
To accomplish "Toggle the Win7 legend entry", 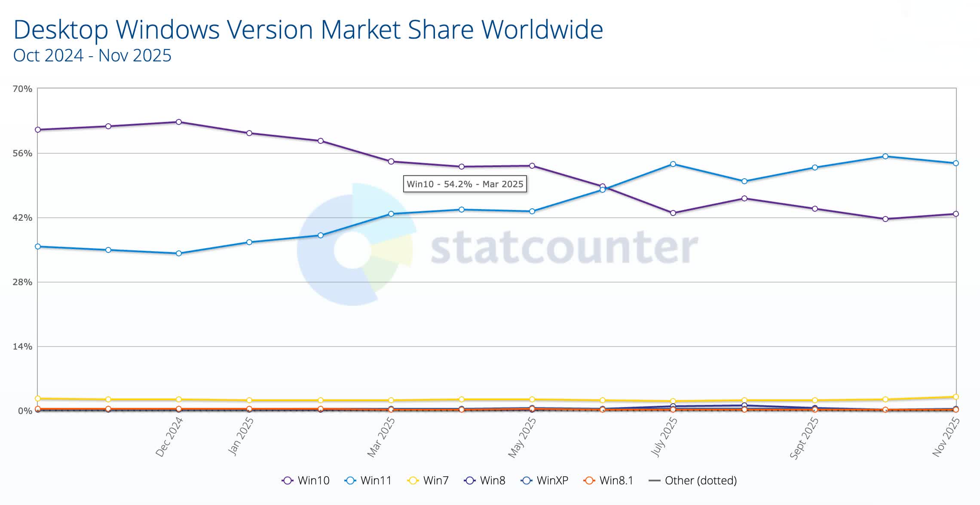I will pyautogui.click(x=428, y=481).
